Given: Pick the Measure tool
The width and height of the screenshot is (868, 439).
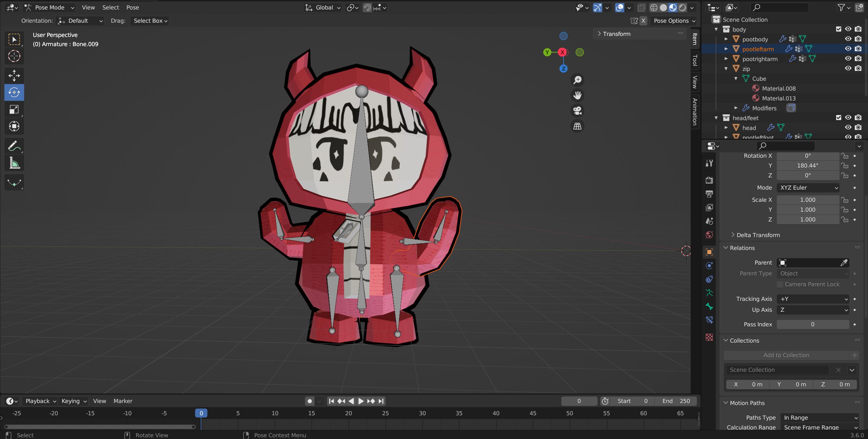Looking at the screenshot, I should [x=14, y=163].
